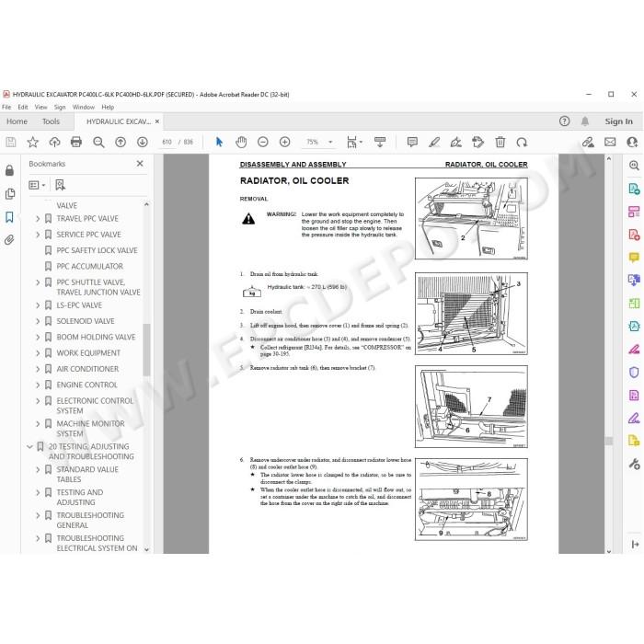Go to next page arrow
Viewport: 644px width, 644px height.
pyautogui.click(x=142, y=142)
